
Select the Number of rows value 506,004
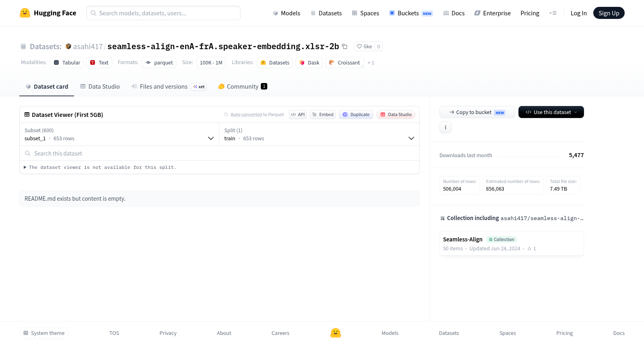coord(452,189)
